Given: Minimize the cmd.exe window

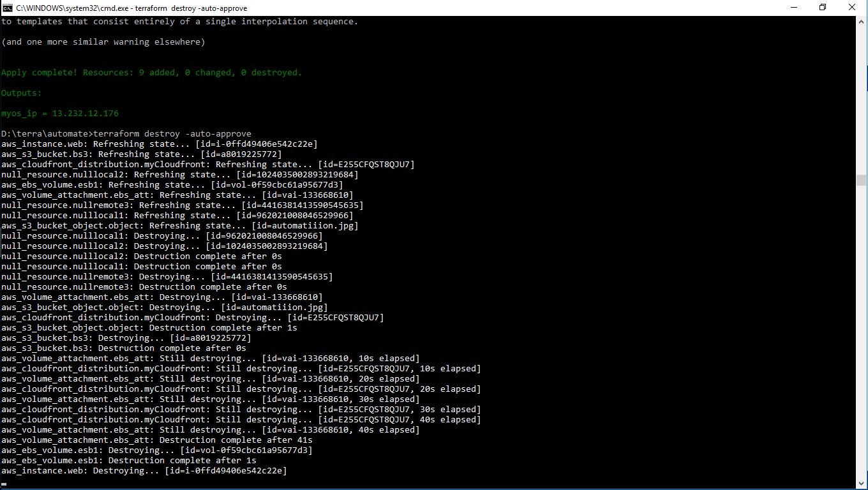Looking at the screenshot, I should 795,8.
